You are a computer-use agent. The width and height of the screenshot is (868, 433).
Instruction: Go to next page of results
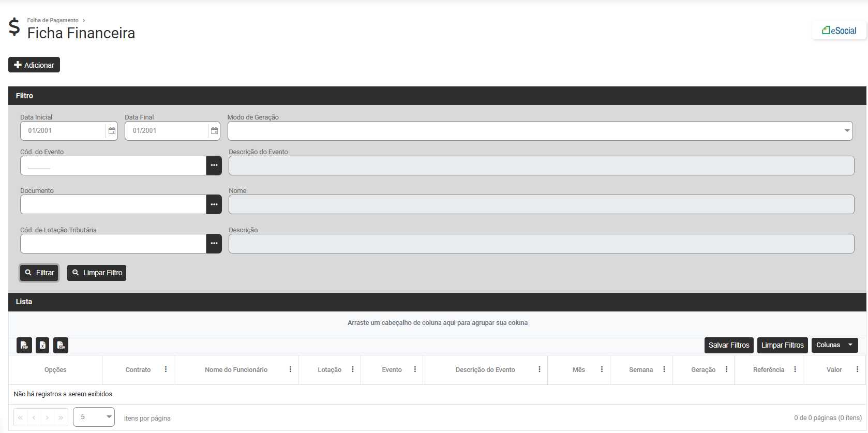[x=48, y=417]
